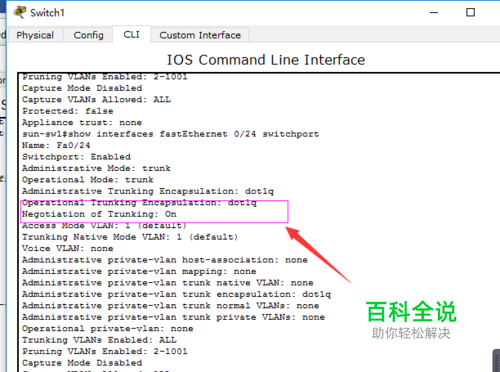Viewport: 500px width, 372px height.
Task: Minimize the Switch1 window
Action: tap(434, 13)
